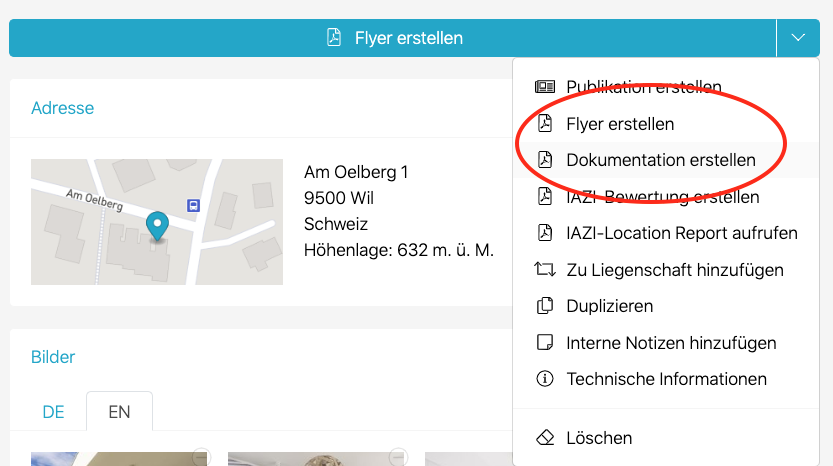Choose Flyer erstellen from the dropdown menu

(x=620, y=124)
